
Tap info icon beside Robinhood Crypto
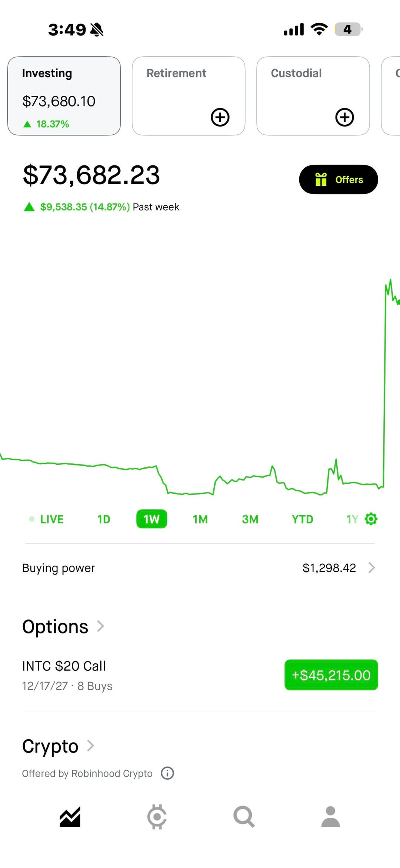coord(167,773)
